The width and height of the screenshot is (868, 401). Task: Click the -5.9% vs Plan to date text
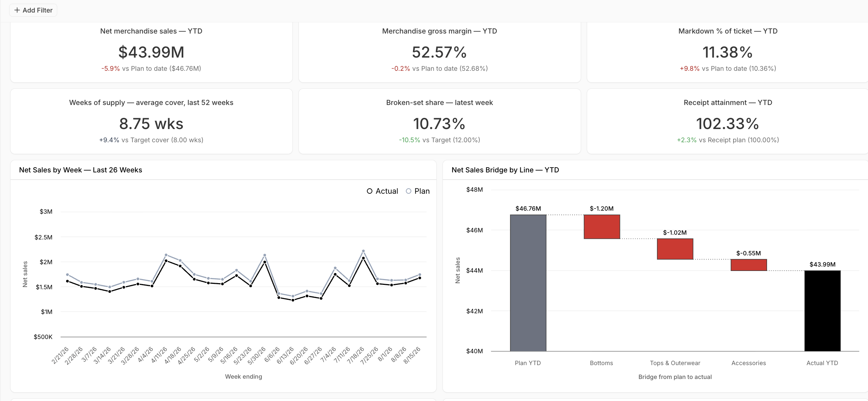151,68
